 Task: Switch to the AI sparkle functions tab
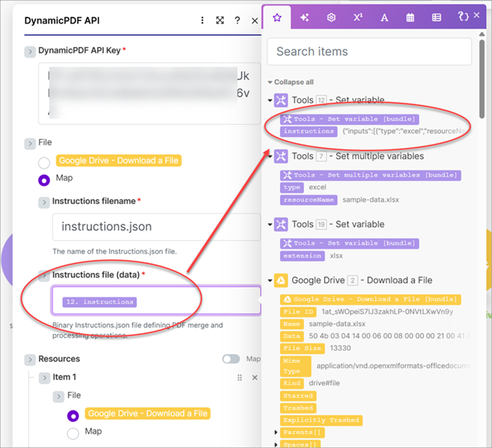(x=304, y=18)
